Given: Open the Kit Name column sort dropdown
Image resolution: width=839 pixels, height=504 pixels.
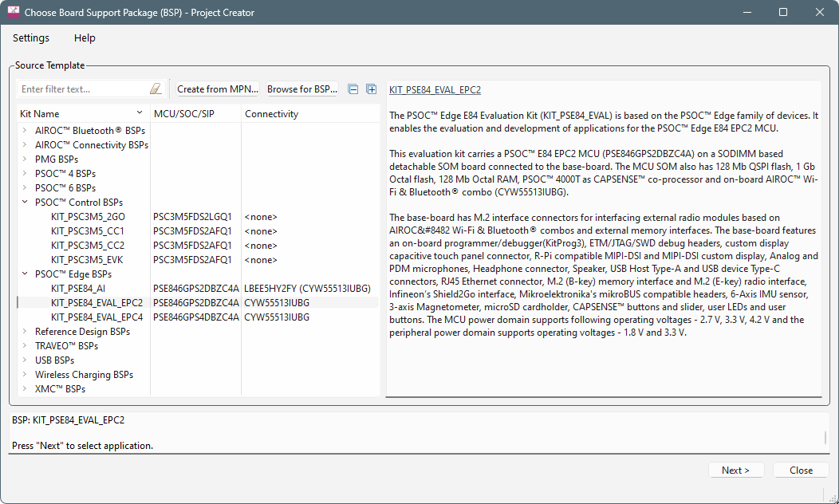Looking at the screenshot, I should pos(140,114).
